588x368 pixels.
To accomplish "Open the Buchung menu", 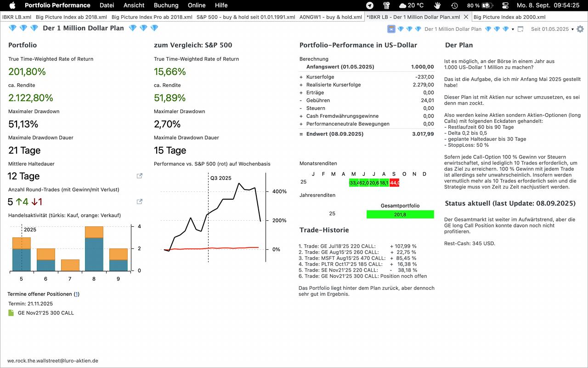I will point(166,6).
